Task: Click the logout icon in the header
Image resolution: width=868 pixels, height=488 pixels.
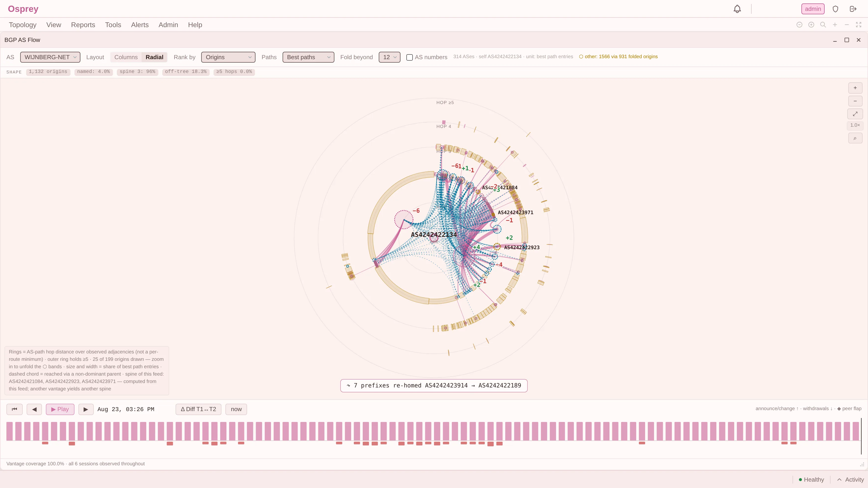Action: [x=853, y=9]
